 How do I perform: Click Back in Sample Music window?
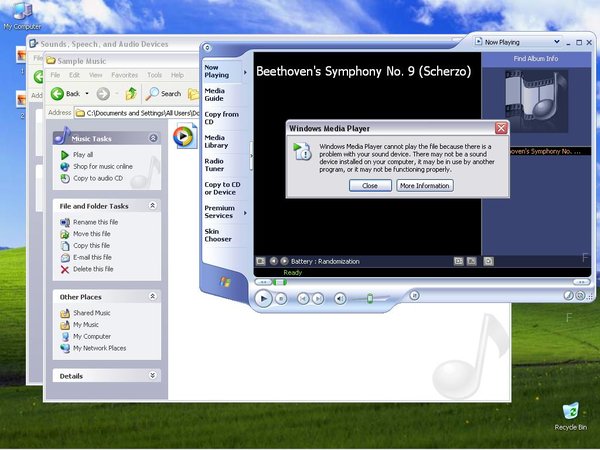tap(65, 93)
